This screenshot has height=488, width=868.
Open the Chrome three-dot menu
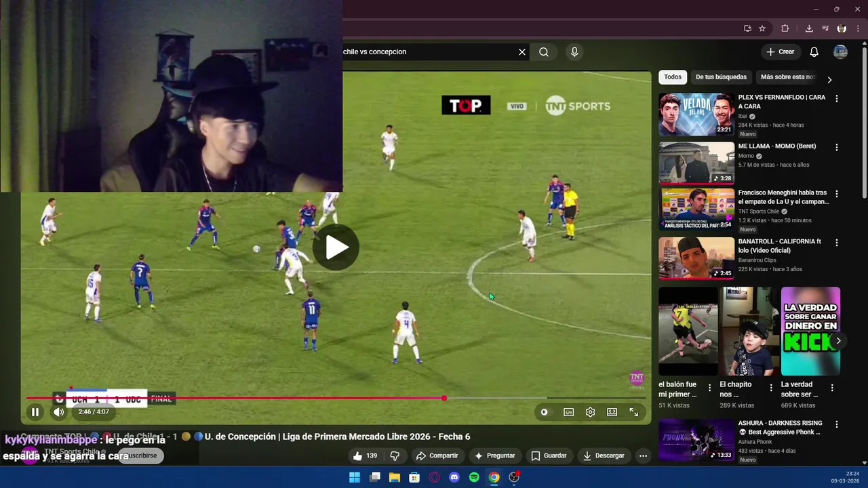coord(858,28)
